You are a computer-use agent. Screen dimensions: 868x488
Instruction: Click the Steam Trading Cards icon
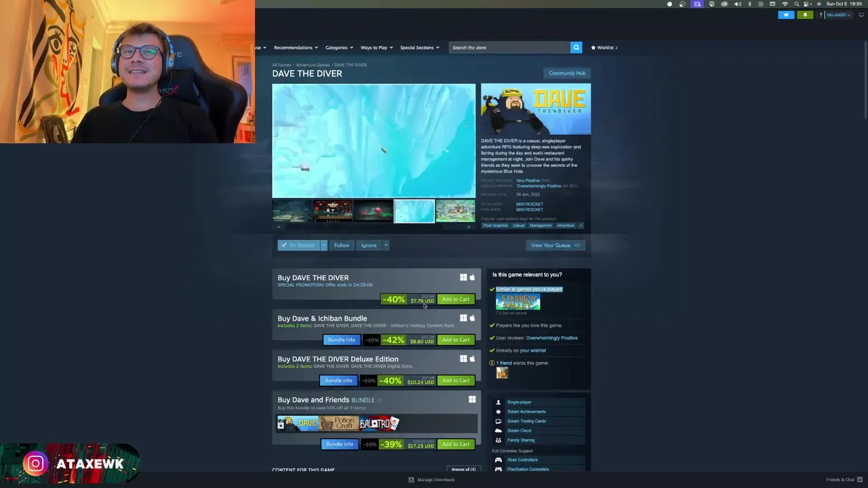[498, 421]
